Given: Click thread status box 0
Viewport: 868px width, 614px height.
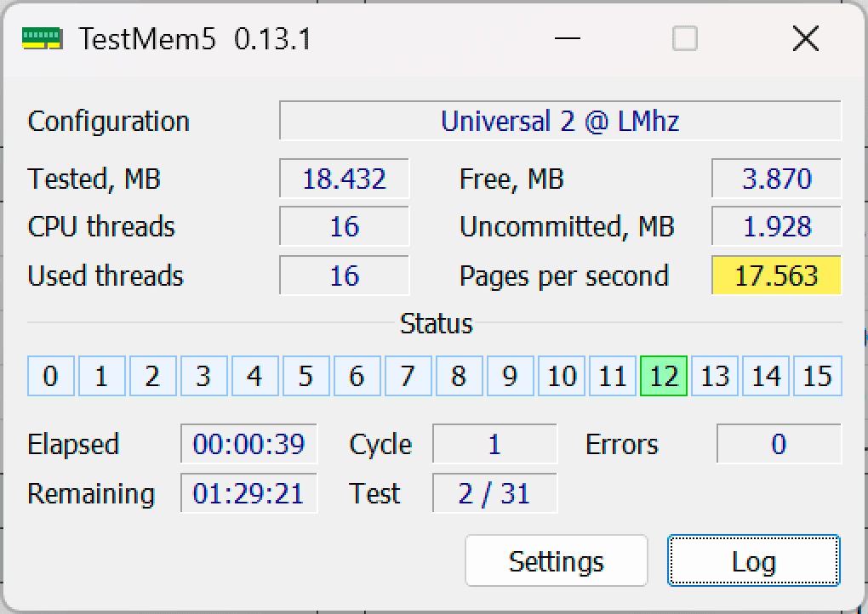Looking at the screenshot, I should [x=51, y=376].
